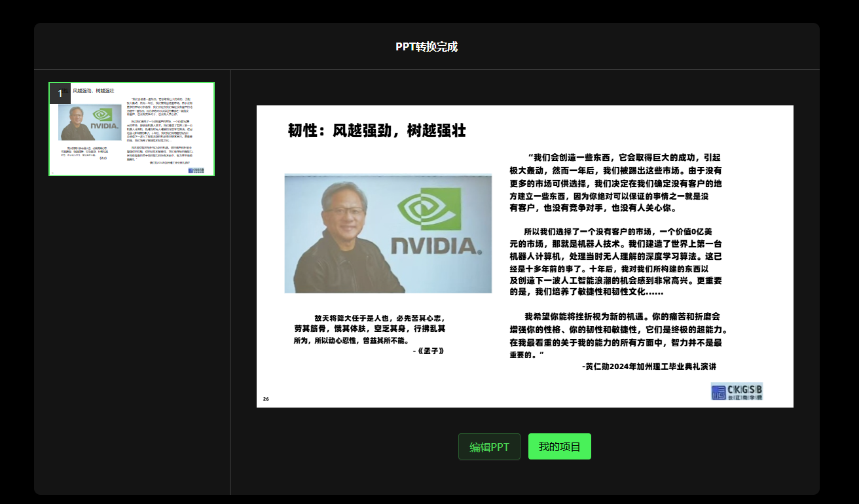
Task: Click the -《孟子》 attribution text
Action: [x=428, y=351]
